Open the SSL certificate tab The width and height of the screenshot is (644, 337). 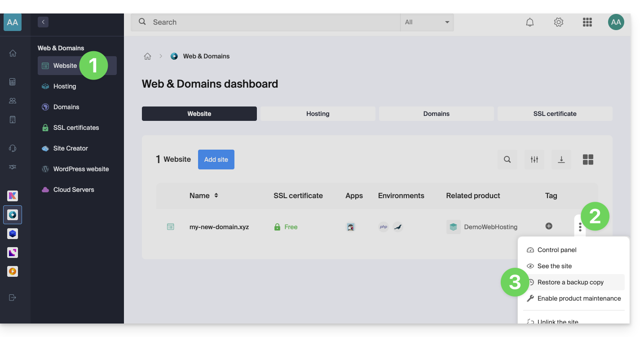pos(555,114)
